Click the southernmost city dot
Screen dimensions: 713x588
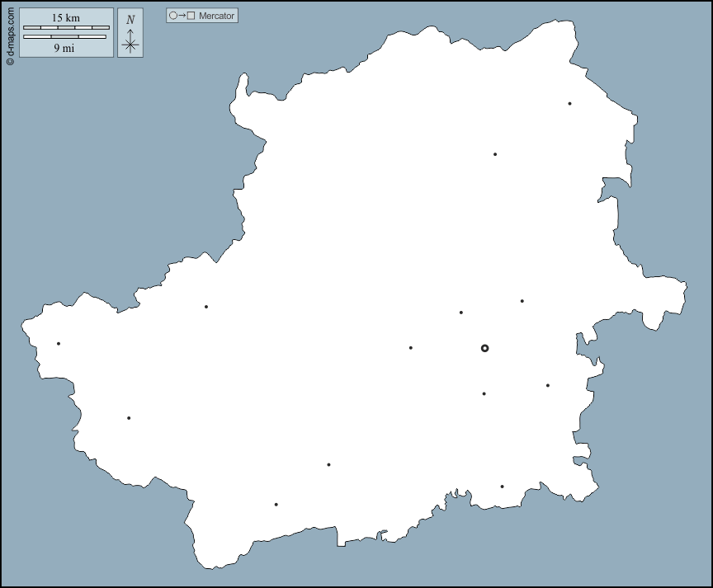pyautogui.click(x=276, y=505)
